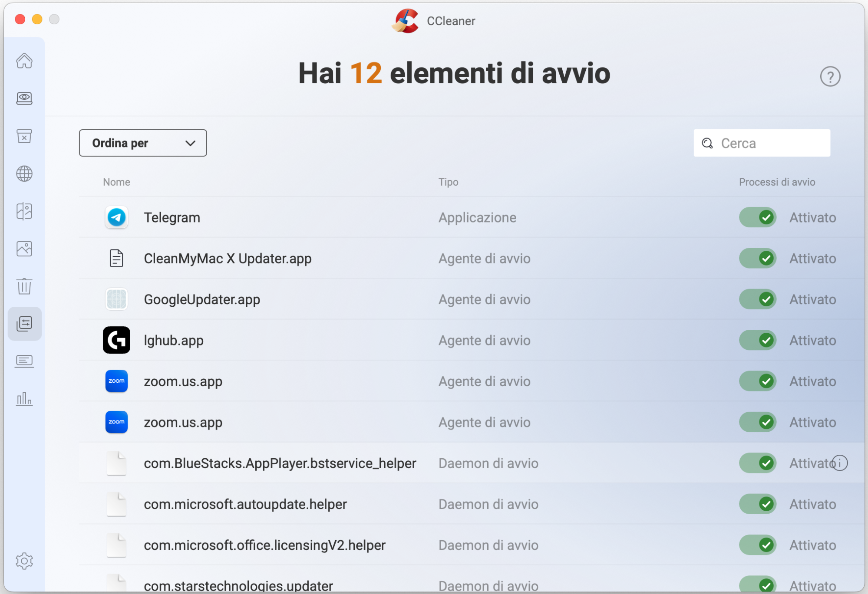Click the Processi di avvio column header
Viewport: 868px width, 594px height.
(x=777, y=182)
